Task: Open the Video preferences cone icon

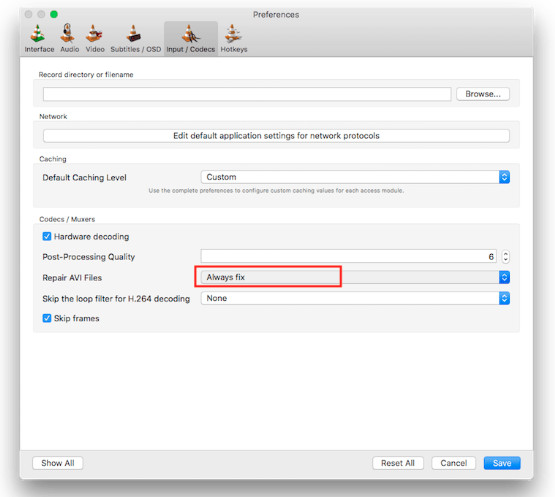Action: pyautogui.click(x=94, y=33)
